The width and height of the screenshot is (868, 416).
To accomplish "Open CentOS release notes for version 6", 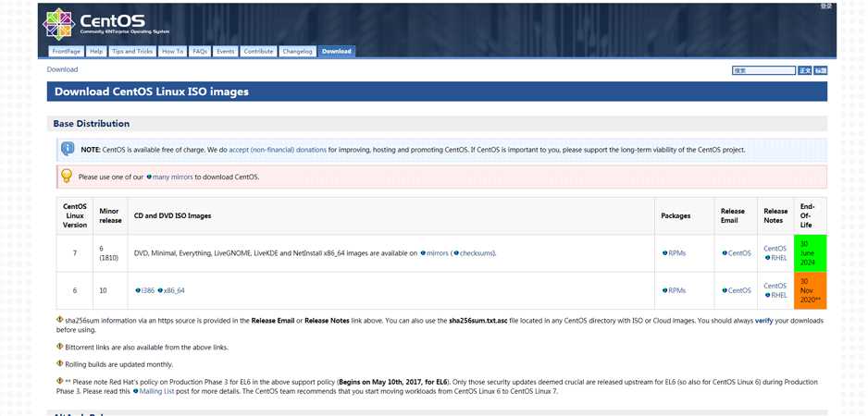I will point(775,286).
